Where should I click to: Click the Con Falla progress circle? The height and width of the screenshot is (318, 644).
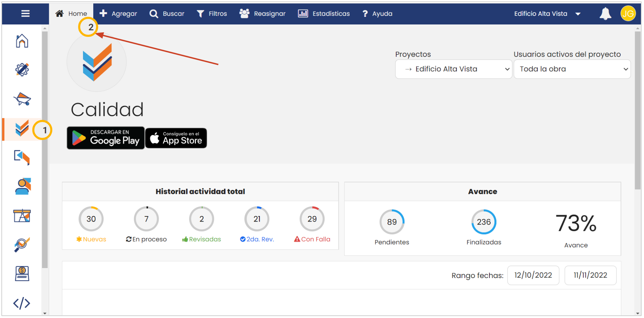312,219
